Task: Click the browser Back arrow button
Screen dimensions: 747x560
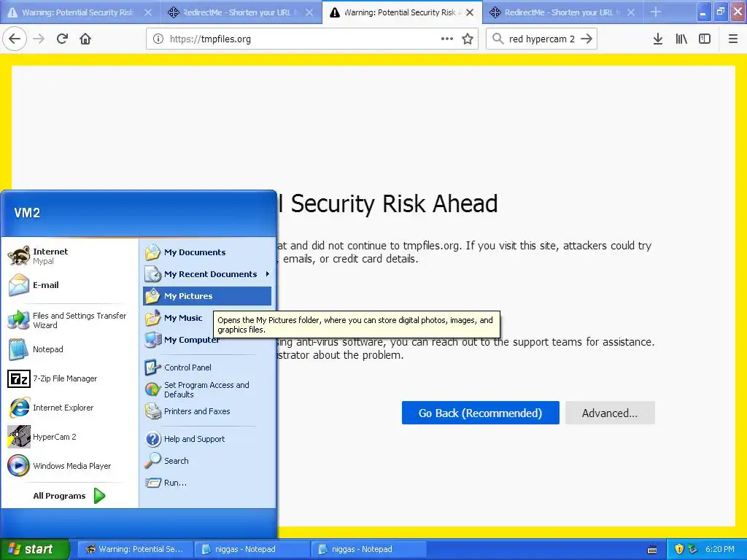Action: (x=15, y=39)
